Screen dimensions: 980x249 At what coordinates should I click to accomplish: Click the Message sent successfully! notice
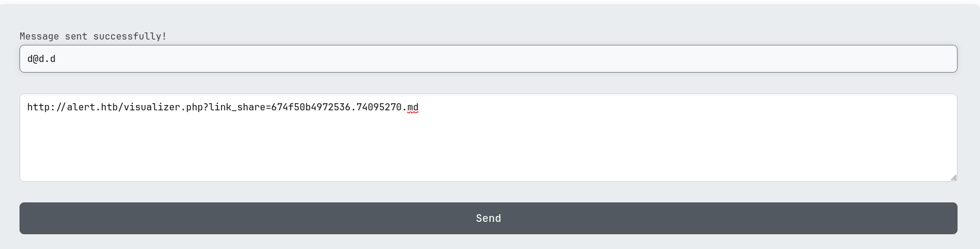tap(93, 37)
